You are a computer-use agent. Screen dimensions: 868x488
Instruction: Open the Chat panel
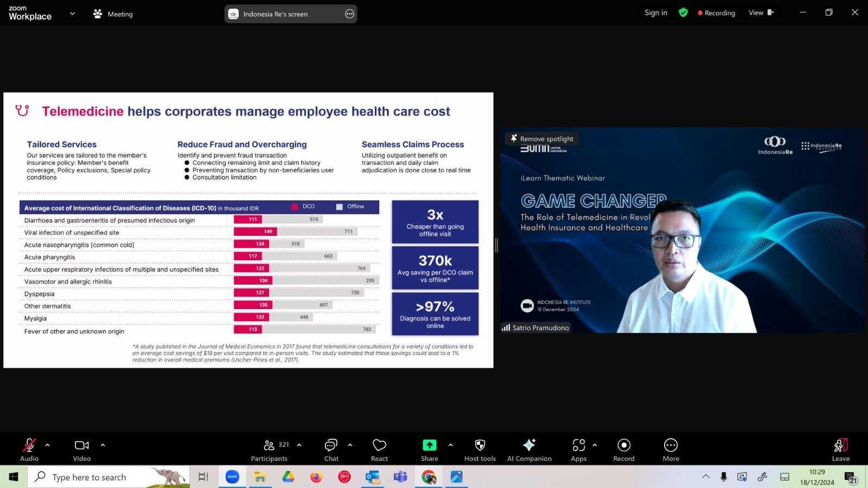331,450
